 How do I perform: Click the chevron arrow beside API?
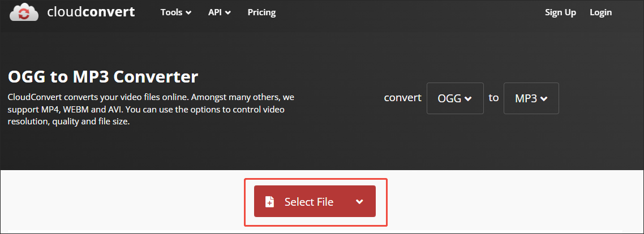228,13
